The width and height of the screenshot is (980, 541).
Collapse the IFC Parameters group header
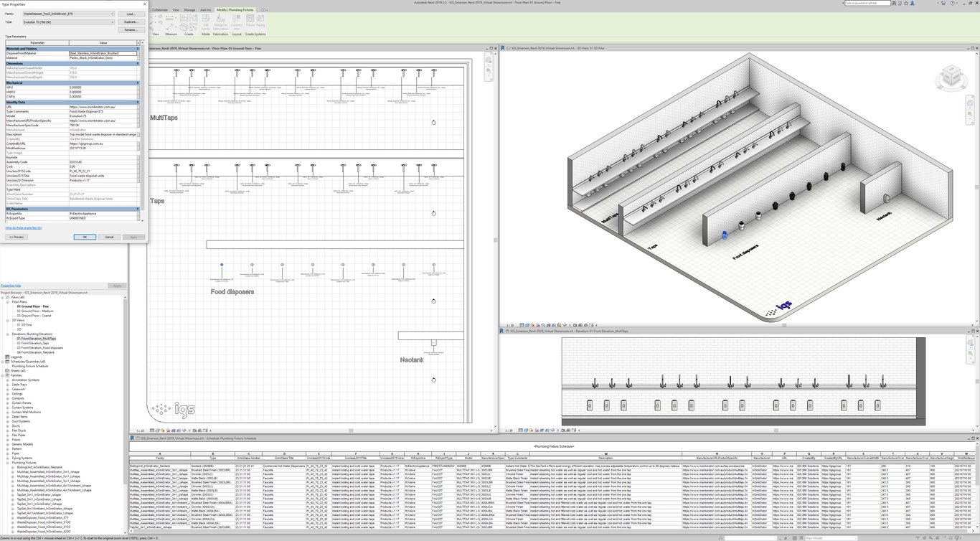138,209
